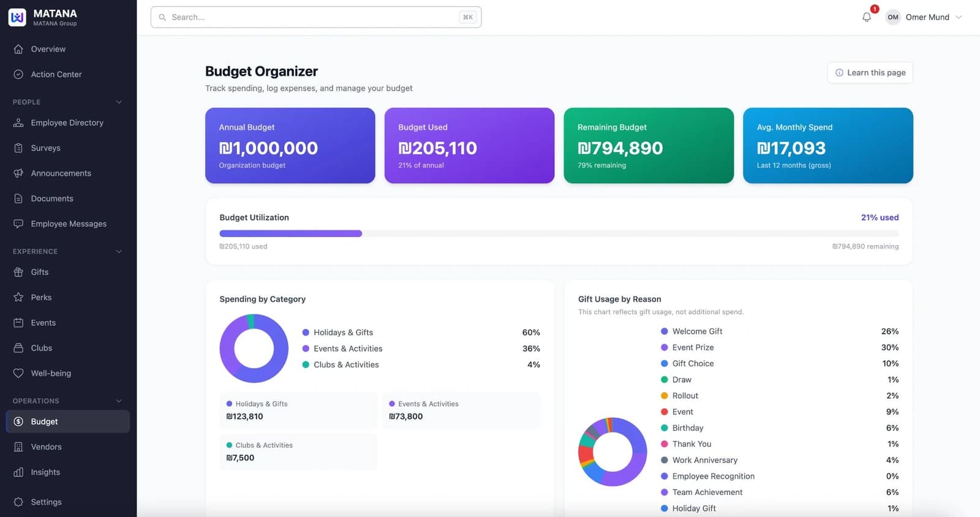980x517 pixels.
Task: Click the Overview home icon
Action: coord(18,49)
